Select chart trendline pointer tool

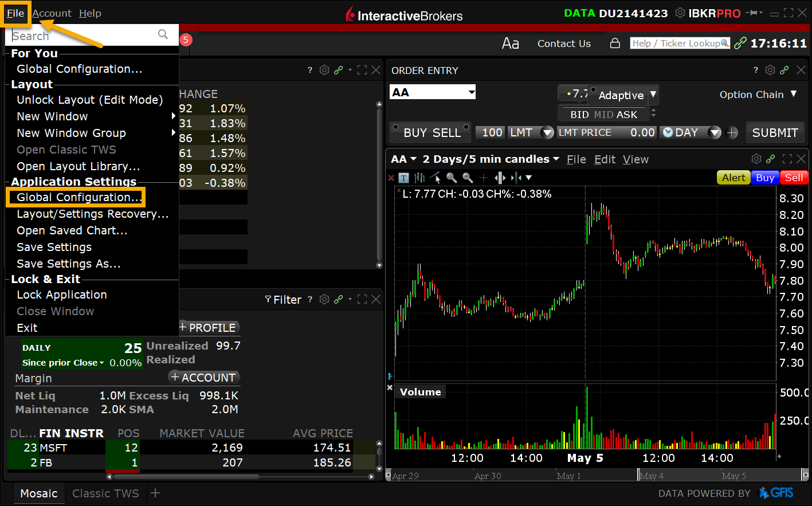click(x=435, y=178)
